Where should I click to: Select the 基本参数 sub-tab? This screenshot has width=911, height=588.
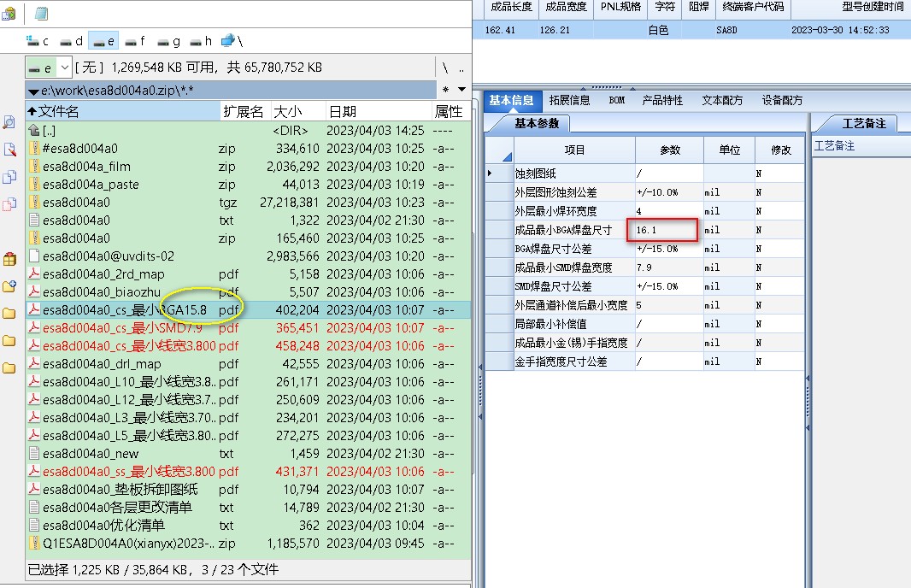coord(537,123)
